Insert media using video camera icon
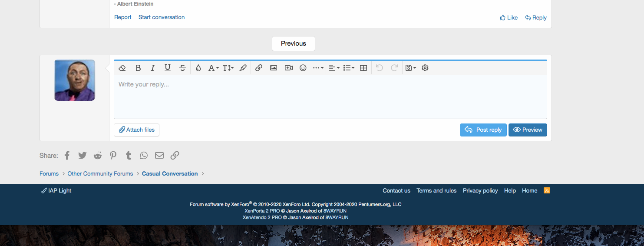 click(x=288, y=68)
